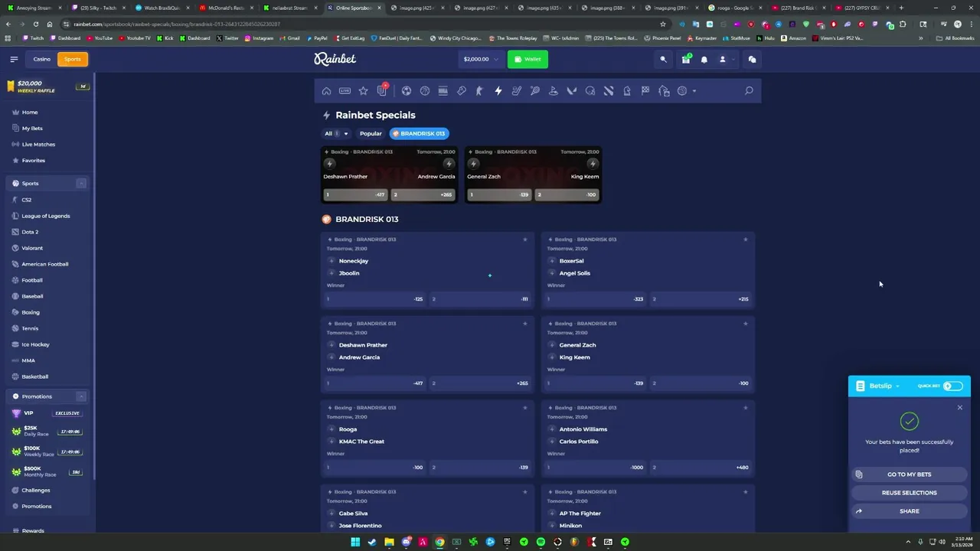Select the lightning bolt Specials icon in toolbar
The width and height of the screenshot is (980, 551).
pos(498,91)
